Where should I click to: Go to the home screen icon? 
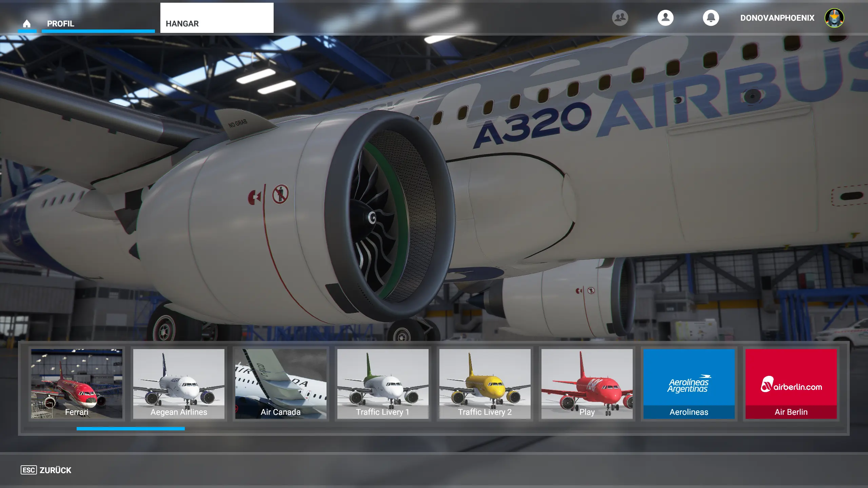[27, 23]
